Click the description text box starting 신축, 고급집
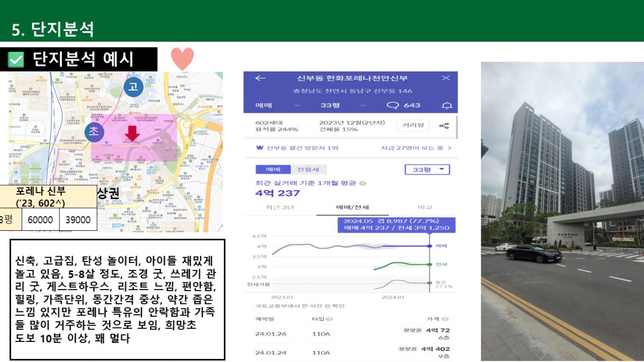 tap(118, 300)
